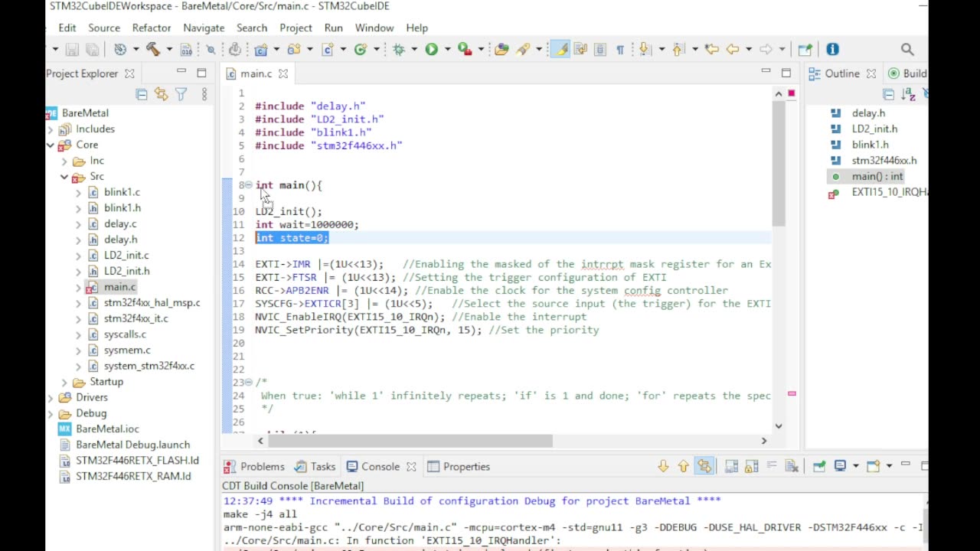Click the Build hammer icon in toolbar
Viewport: 980px width, 551px height.
point(153,49)
